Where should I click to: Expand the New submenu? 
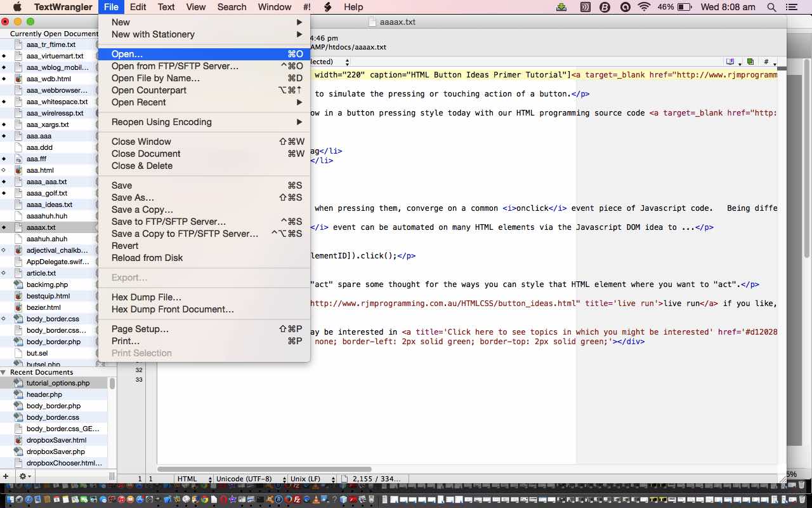204,22
